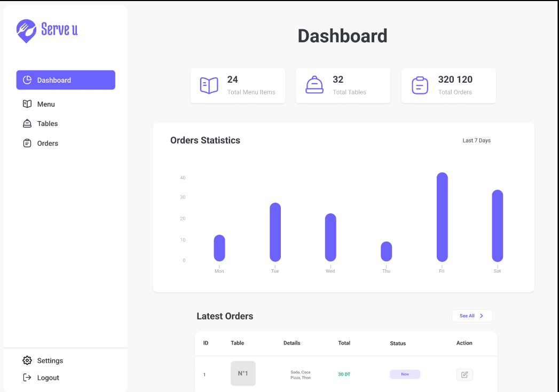This screenshot has width=559, height=392.
Task: Click the edit icon for order 1
Action: click(x=464, y=374)
